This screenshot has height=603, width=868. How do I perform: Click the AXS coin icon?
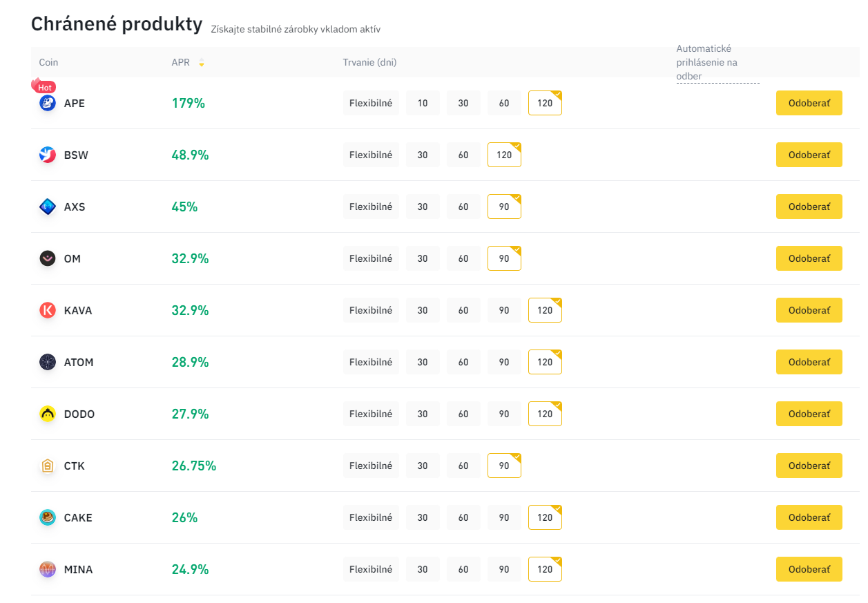48,207
